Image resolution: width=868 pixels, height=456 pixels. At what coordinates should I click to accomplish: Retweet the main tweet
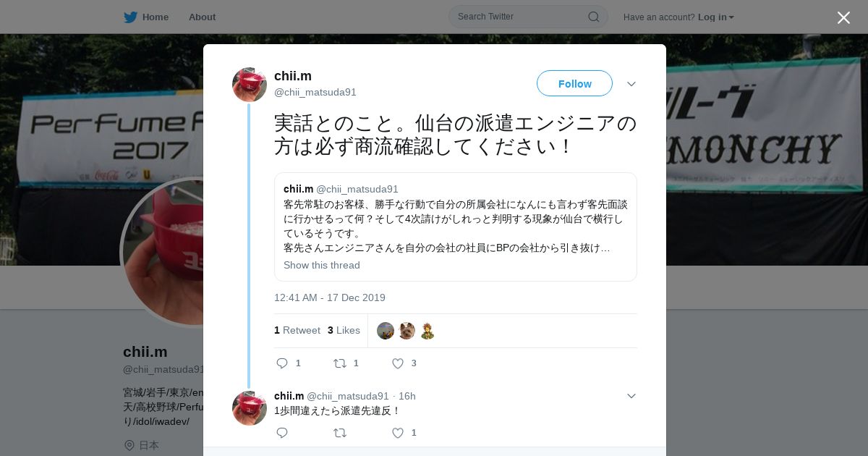tap(339, 363)
